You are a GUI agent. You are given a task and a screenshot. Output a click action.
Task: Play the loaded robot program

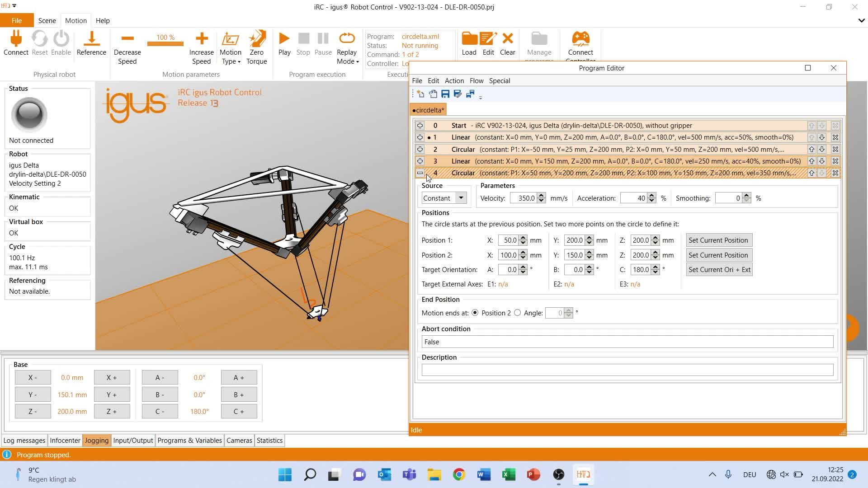click(284, 43)
